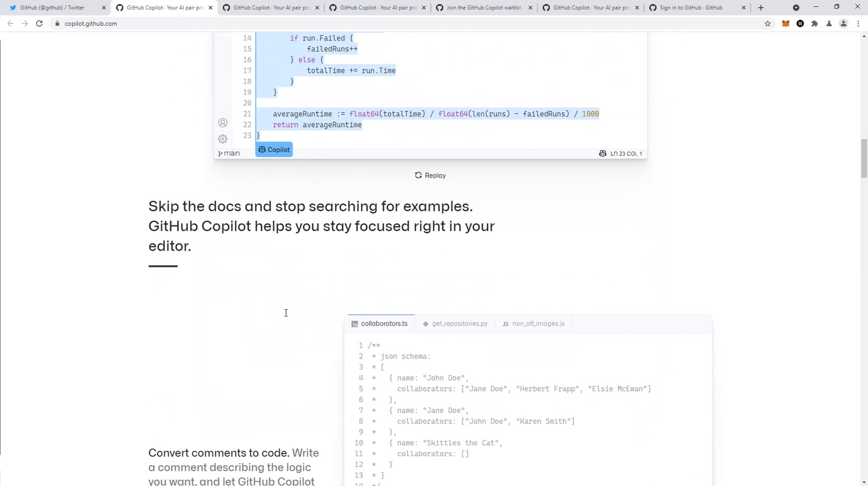Click the main branch indicator
The width and height of the screenshot is (868, 486).
(x=229, y=154)
